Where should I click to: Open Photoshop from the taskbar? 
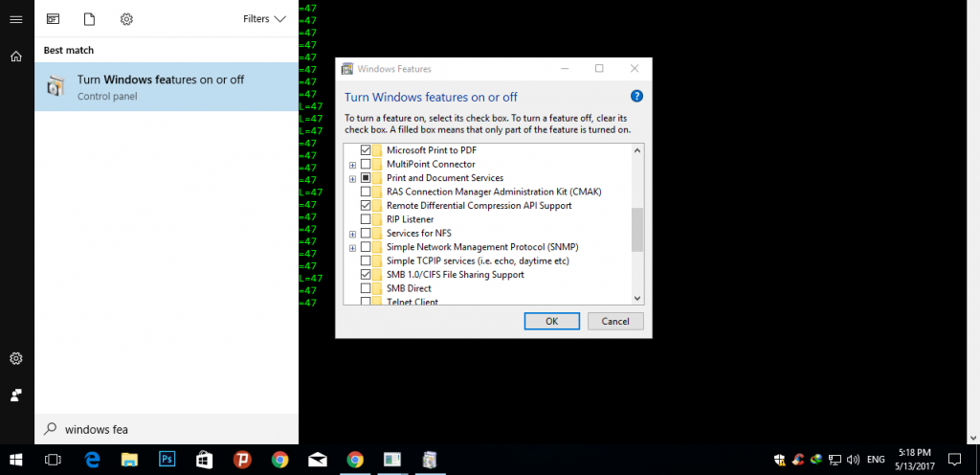click(x=167, y=460)
